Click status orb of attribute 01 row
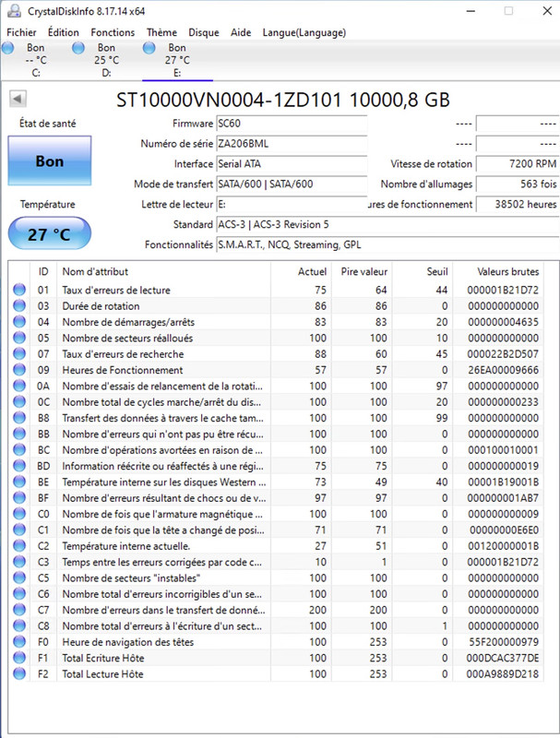 19,290
